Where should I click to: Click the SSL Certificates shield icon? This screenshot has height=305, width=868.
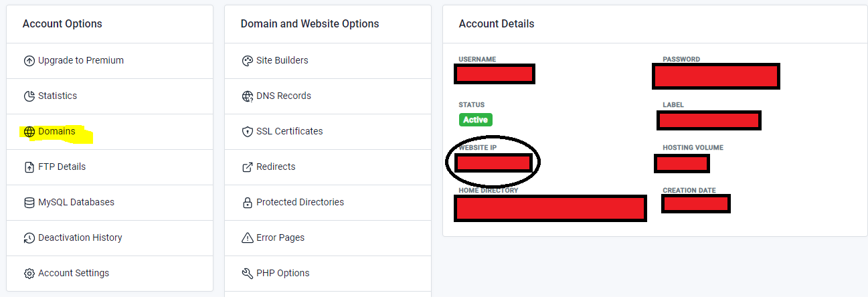coord(247,132)
